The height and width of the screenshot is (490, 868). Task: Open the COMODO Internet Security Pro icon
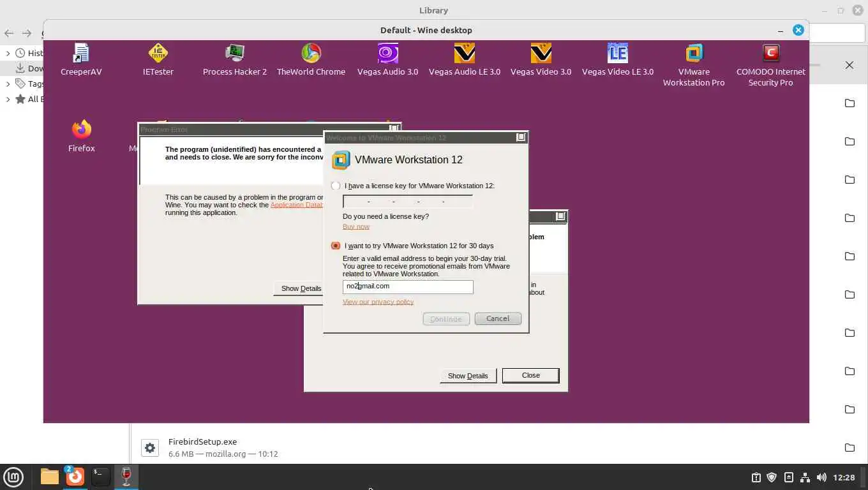(770, 65)
